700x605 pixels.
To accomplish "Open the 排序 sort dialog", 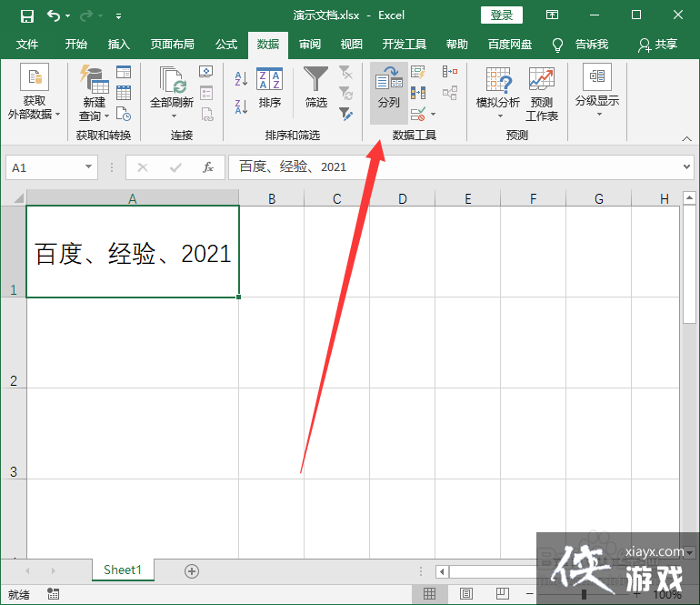I will tap(270, 87).
